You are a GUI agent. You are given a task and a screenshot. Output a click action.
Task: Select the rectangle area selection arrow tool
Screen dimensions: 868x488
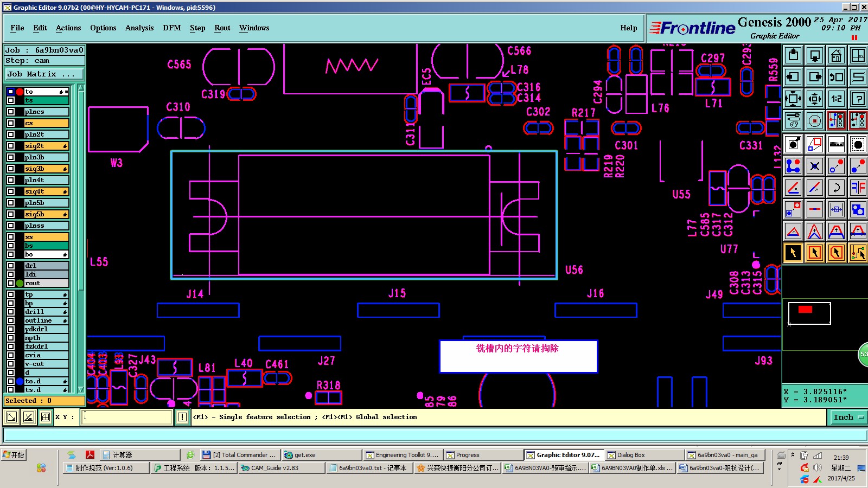coord(815,253)
